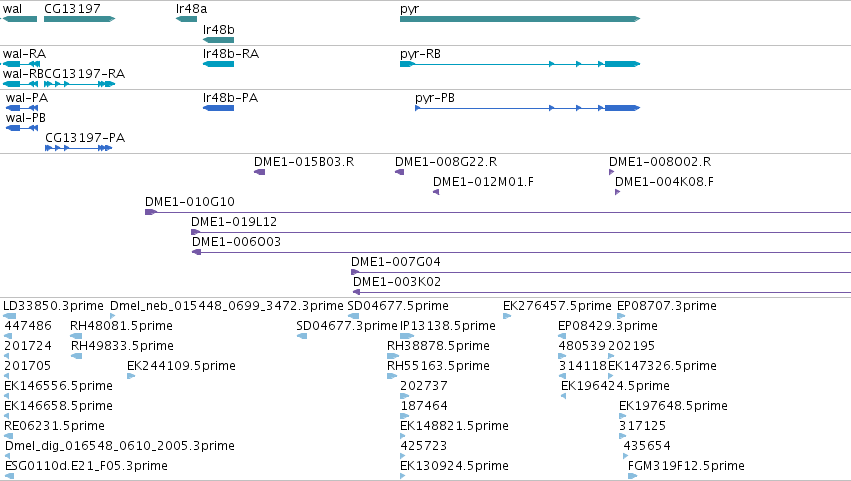This screenshot has width=851, height=481.
Task: Select feature 187464
Action: [x=404, y=416]
